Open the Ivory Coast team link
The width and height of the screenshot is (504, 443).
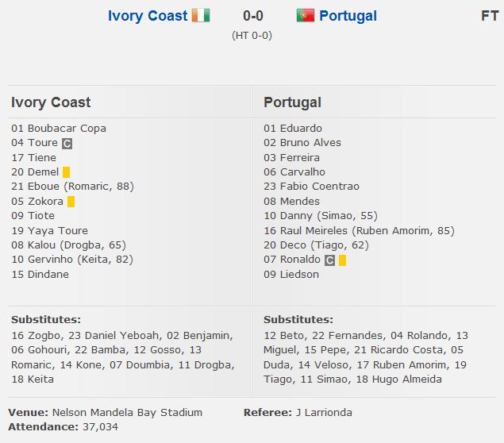[x=148, y=16]
